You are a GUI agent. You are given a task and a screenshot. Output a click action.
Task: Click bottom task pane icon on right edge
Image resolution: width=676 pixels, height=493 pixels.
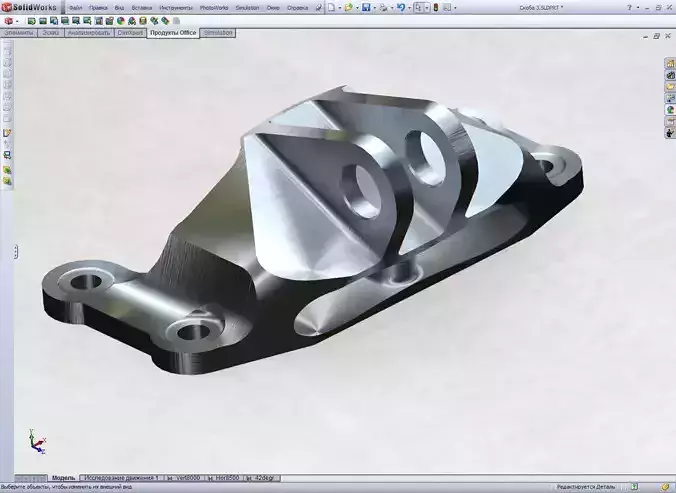coord(670,133)
